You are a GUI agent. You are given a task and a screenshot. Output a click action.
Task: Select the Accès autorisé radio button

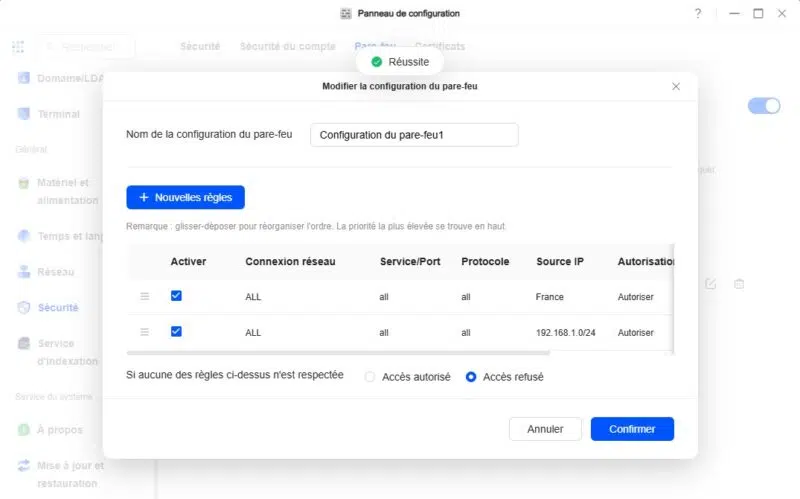click(370, 377)
